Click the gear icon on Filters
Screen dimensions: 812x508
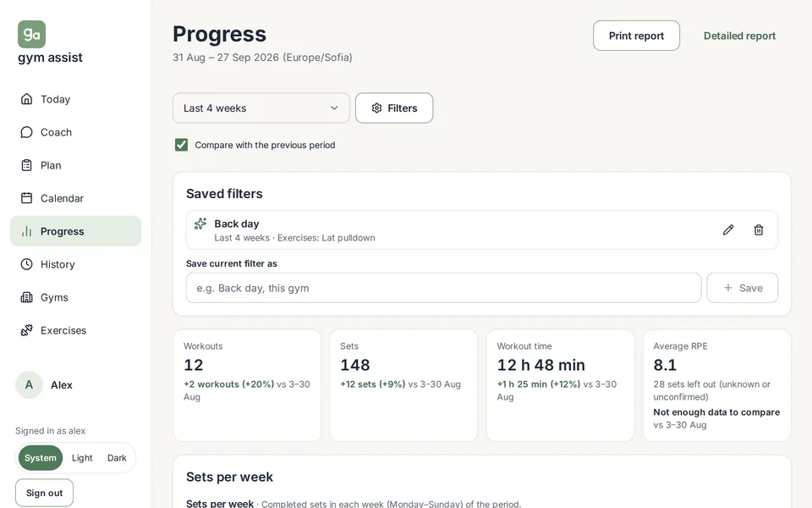coord(376,108)
